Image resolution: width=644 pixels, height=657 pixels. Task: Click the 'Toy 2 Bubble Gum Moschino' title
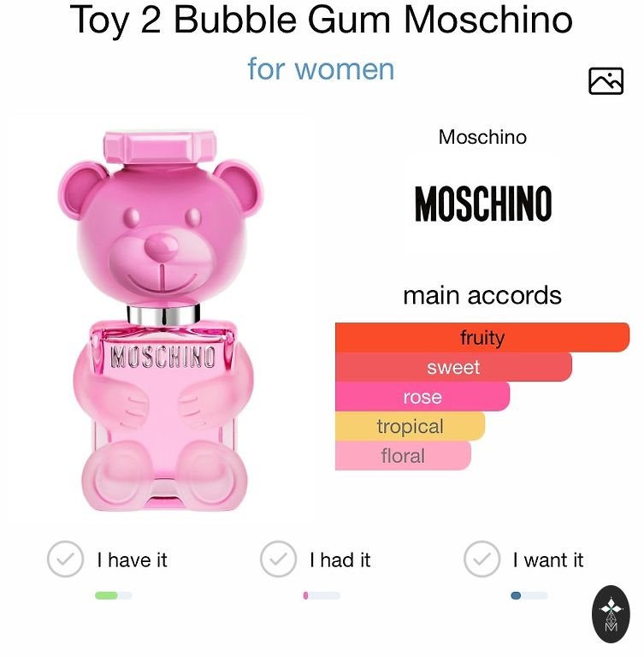coord(321,21)
